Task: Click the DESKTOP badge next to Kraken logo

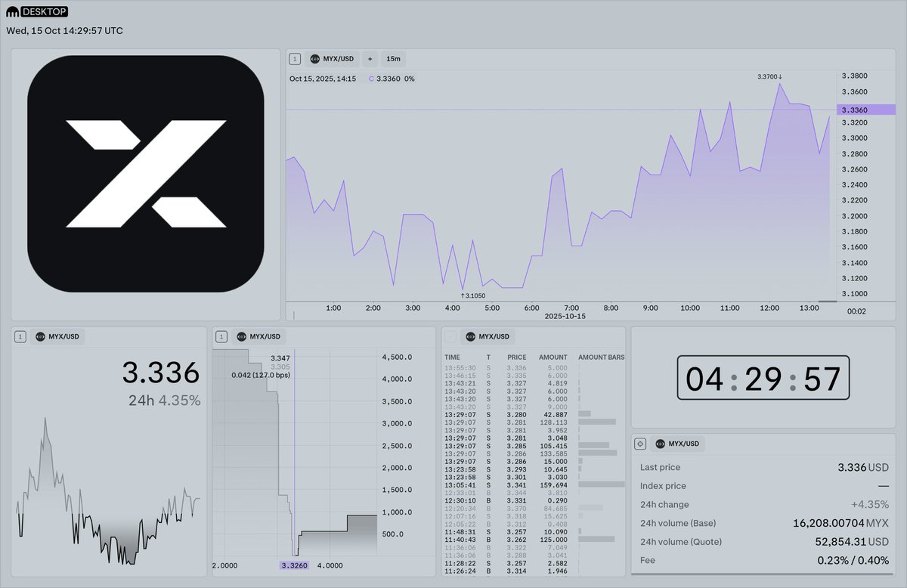Action: [45, 12]
